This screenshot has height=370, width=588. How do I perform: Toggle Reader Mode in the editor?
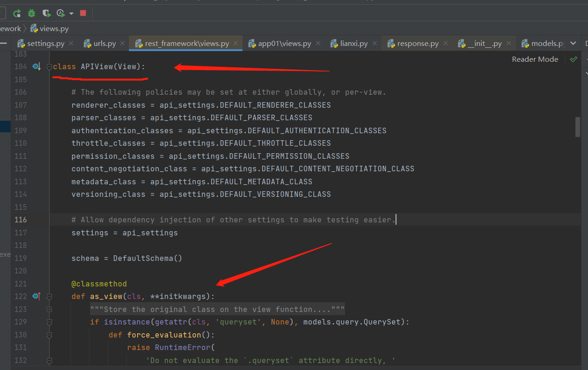tap(535, 59)
